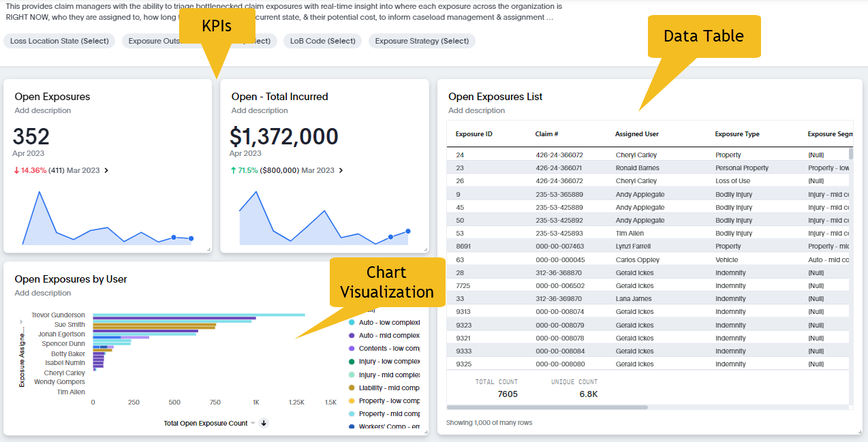The image size is (868, 442).
Task: Click the purple Contents - low complexity swatch
Action: pyautogui.click(x=352, y=349)
